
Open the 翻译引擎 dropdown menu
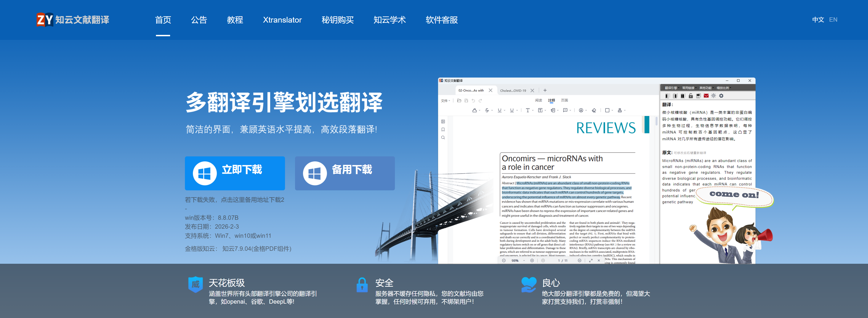(x=671, y=88)
